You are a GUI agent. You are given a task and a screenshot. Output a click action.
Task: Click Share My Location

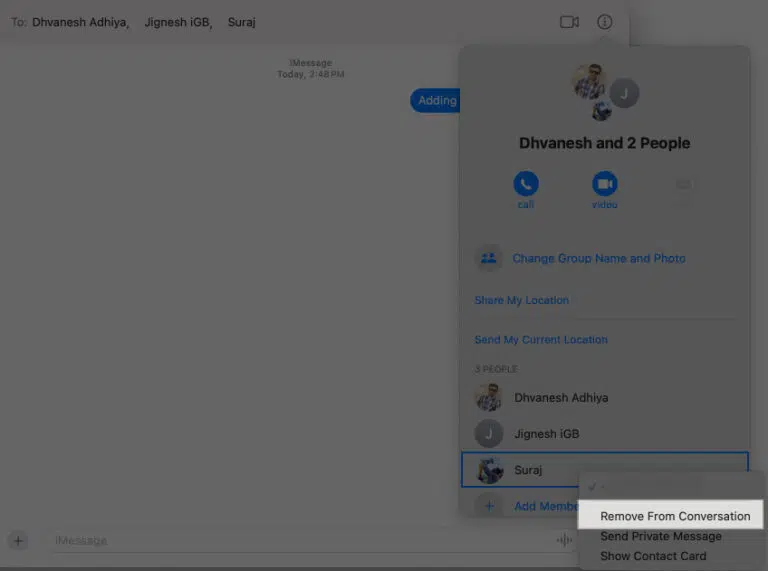coord(521,300)
